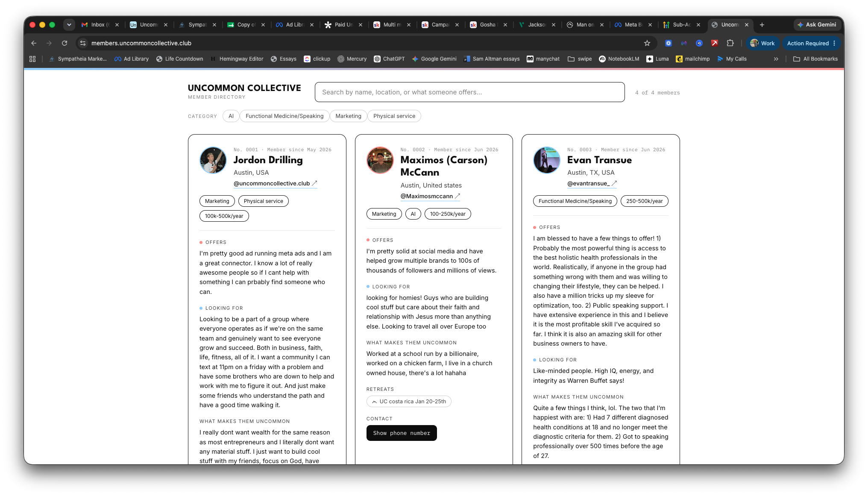Click the blue gear extension icon
This screenshot has width=868, height=496.
(669, 43)
